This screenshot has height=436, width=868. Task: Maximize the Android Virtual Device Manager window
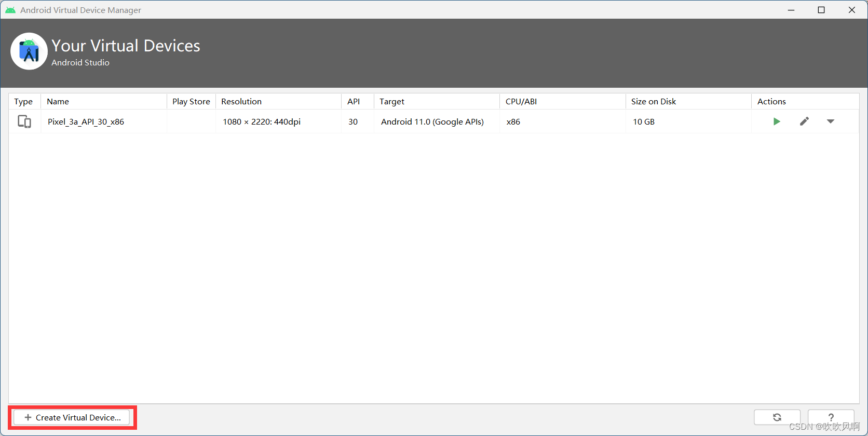point(821,10)
